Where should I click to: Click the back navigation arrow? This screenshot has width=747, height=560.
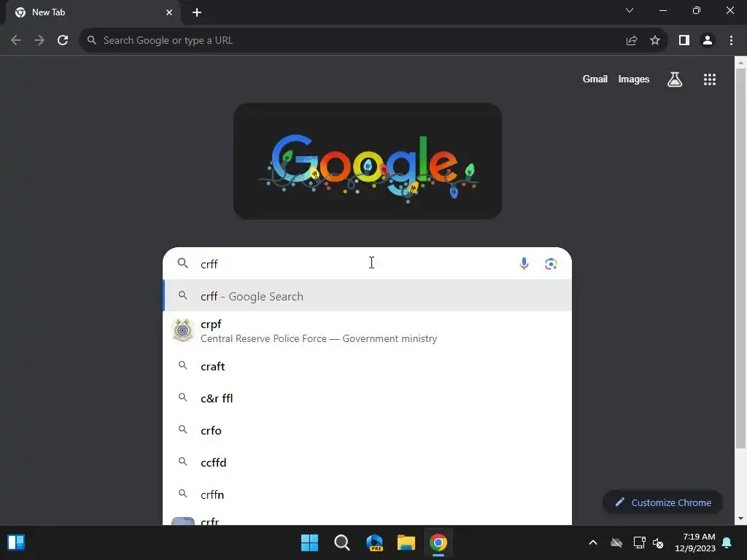click(x=16, y=41)
